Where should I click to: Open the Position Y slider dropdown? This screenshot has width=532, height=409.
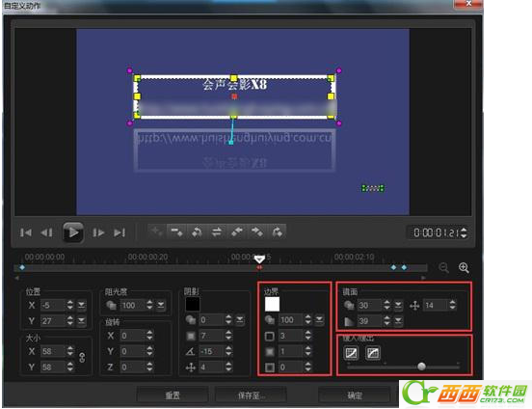click(x=81, y=320)
